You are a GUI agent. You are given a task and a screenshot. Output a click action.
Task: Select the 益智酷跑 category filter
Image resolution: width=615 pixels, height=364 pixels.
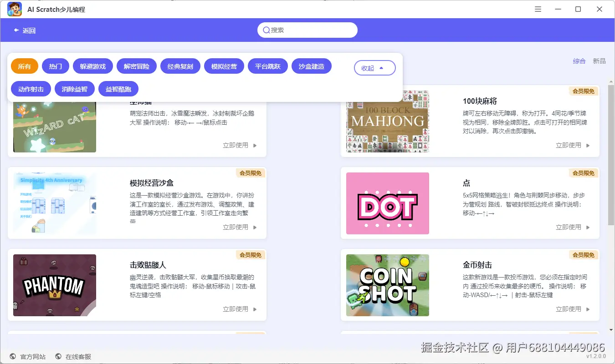(118, 89)
